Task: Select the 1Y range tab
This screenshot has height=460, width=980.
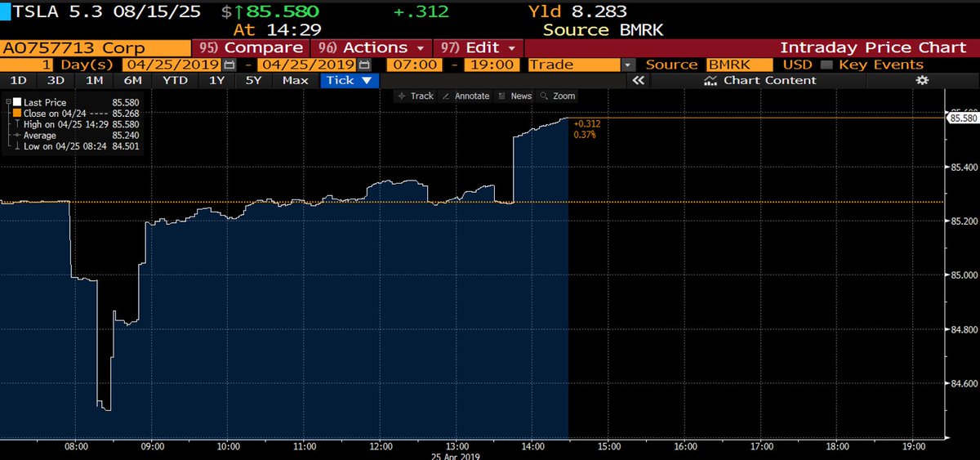Action: 216,80
